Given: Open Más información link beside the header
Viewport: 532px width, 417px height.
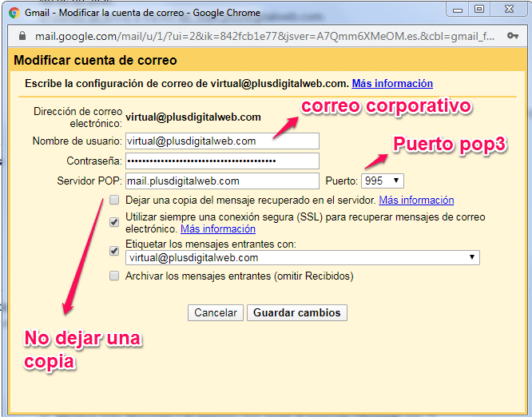Looking at the screenshot, I should (x=392, y=83).
